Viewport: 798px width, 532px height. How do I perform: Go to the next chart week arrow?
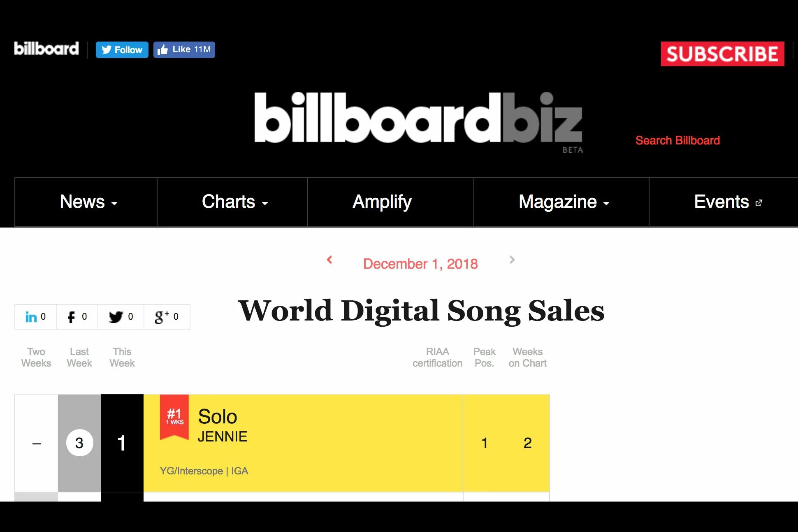pyautogui.click(x=512, y=260)
